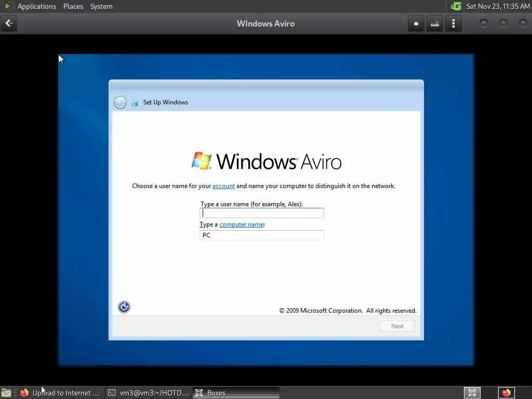Go back using the Boxes back arrow
The width and height of the screenshot is (532, 399).
tap(9, 23)
